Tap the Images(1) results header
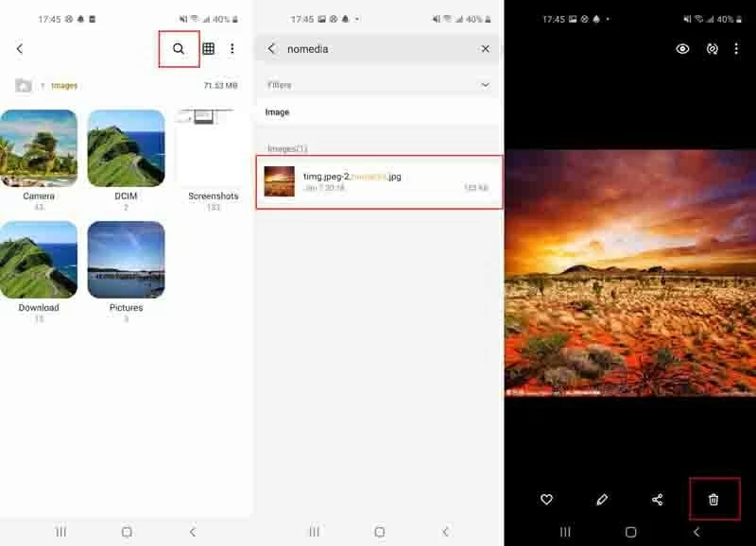Viewport: 756px width, 546px height. [x=287, y=148]
